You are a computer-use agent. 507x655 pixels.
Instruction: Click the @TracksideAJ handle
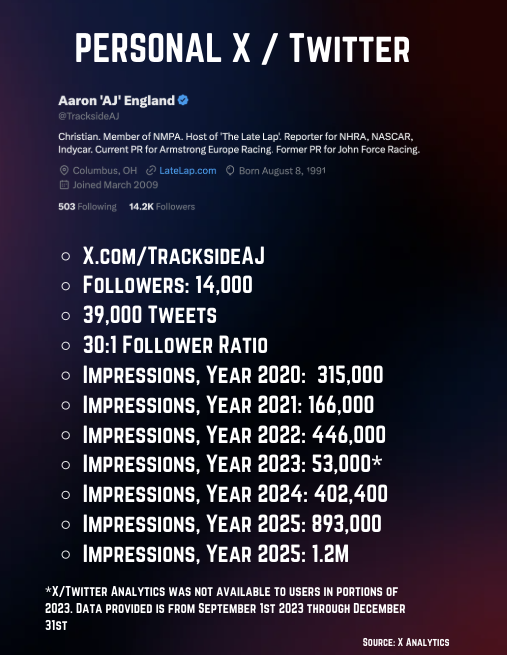(x=89, y=116)
